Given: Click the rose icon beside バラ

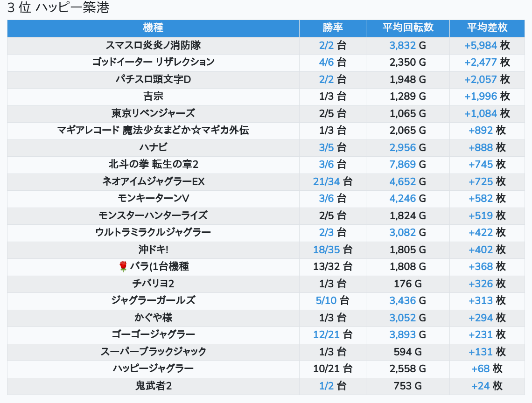Looking at the screenshot, I should point(123,266).
